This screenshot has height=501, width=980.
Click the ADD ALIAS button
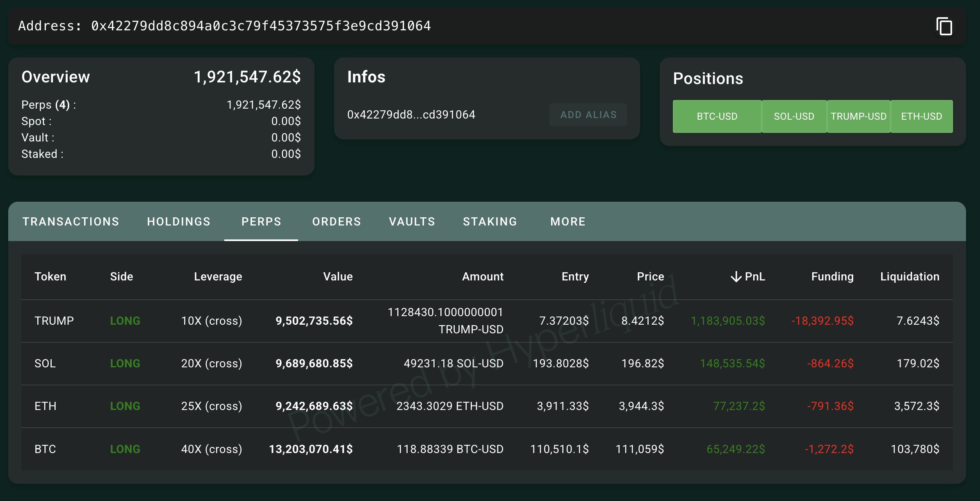pyautogui.click(x=588, y=115)
